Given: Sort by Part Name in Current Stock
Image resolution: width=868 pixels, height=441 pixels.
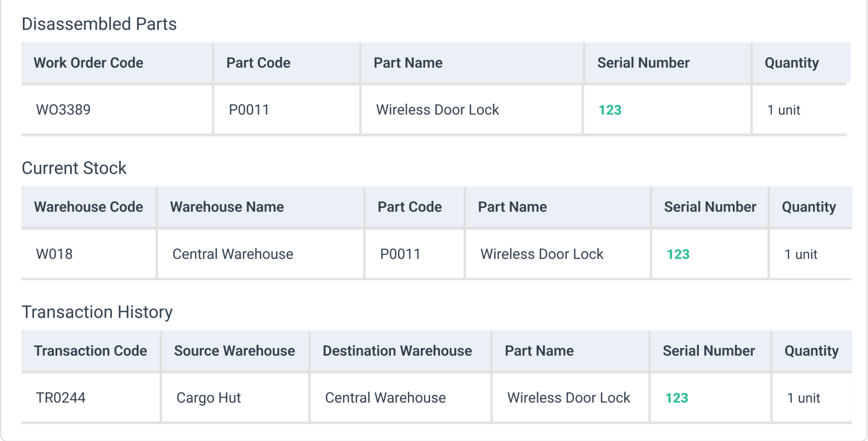Looking at the screenshot, I should click(x=512, y=207).
